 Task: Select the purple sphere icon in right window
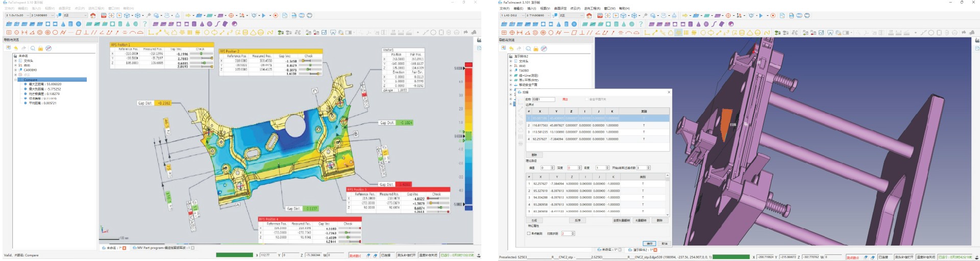pos(706,24)
